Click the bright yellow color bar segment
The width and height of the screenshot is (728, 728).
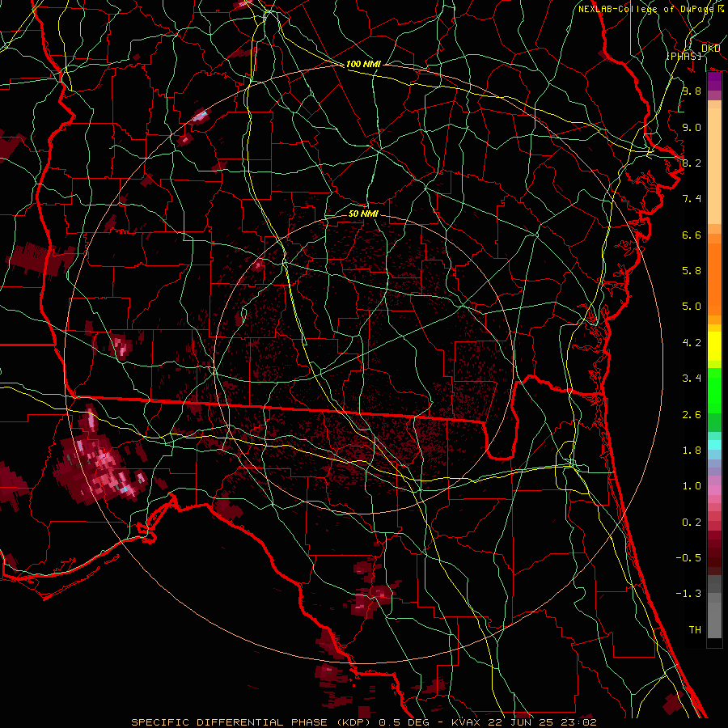714,346
